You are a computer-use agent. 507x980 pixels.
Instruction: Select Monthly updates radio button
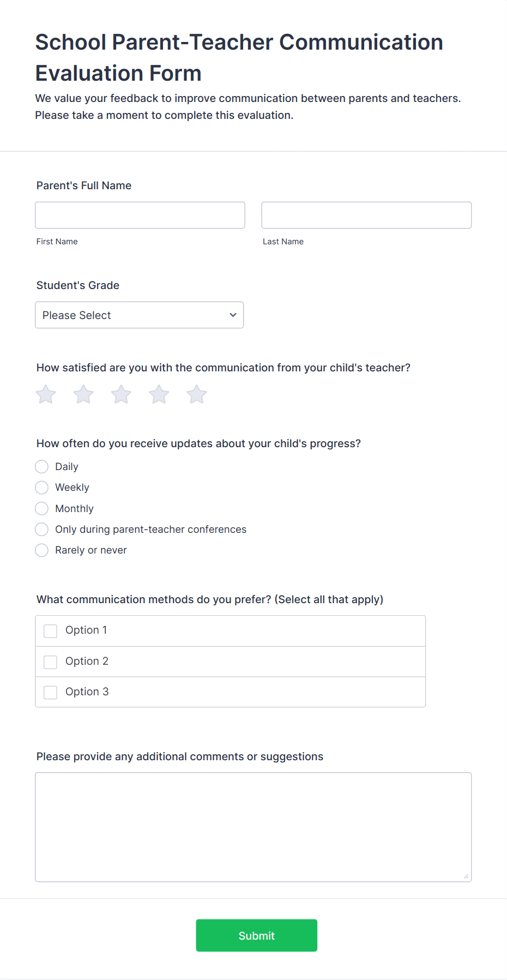pyautogui.click(x=41, y=509)
